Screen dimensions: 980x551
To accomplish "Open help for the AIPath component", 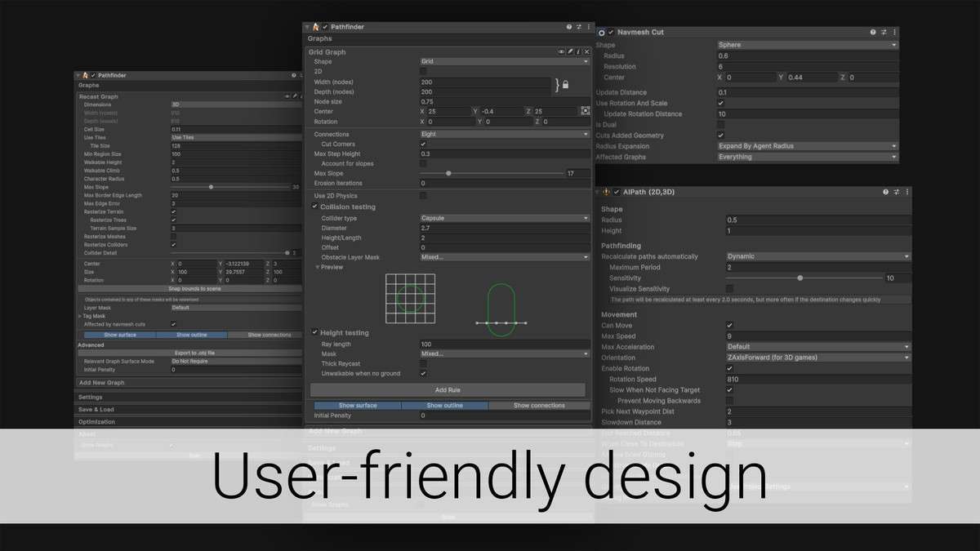I will [886, 192].
